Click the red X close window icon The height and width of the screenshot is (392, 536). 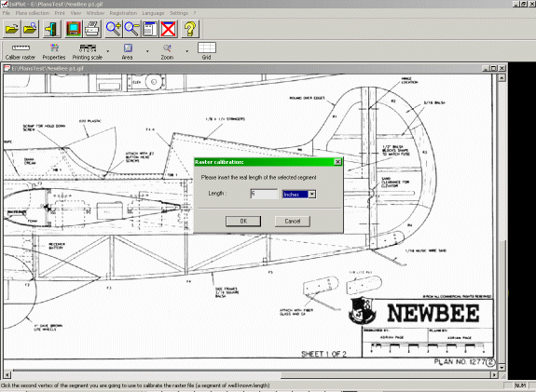click(x=169, y=29)
